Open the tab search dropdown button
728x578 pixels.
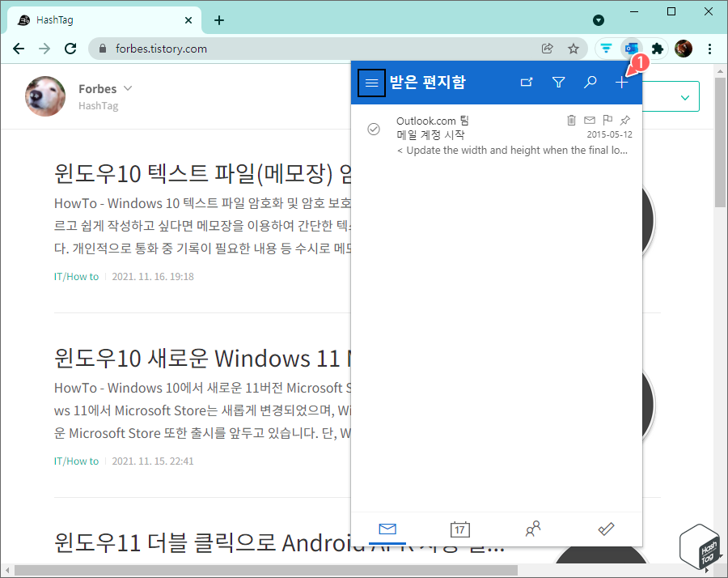[x=599, y=20]
